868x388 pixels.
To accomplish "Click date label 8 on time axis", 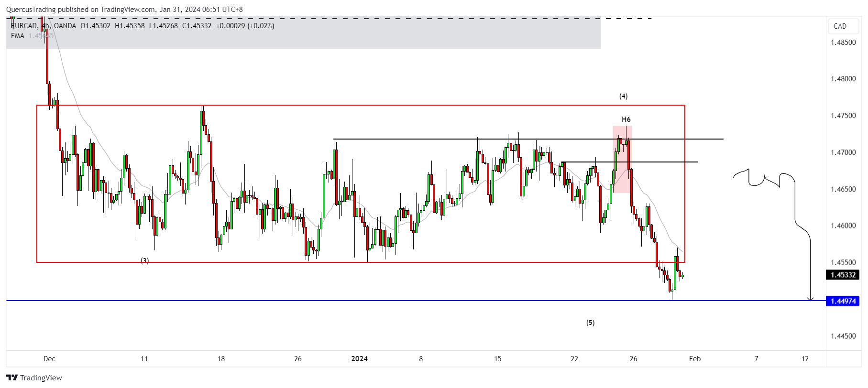I will (x=421, y=359).
